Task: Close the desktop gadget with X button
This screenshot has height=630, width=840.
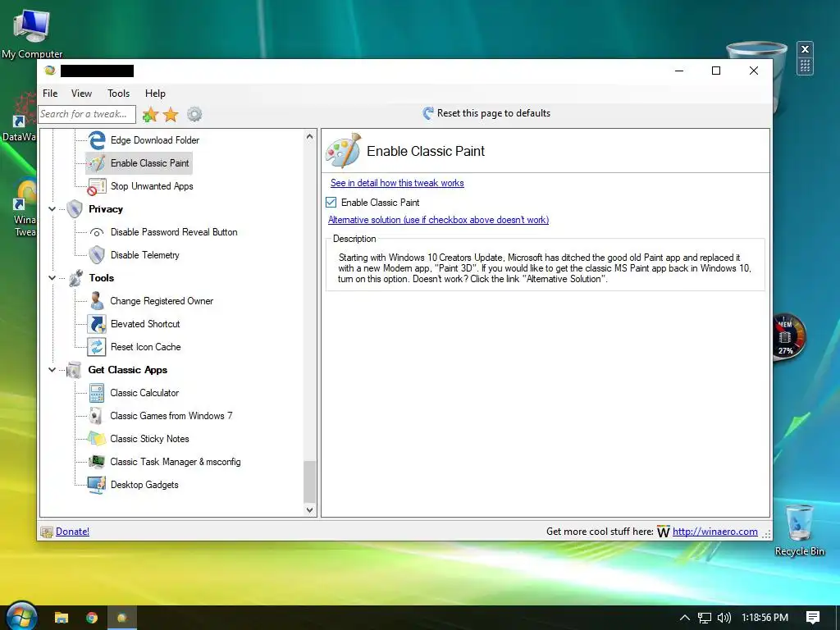Action: point(805,48)
